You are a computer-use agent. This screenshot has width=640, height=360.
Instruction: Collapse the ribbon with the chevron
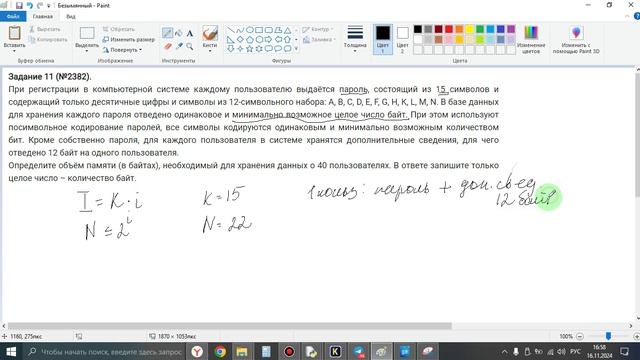(627, 16)
